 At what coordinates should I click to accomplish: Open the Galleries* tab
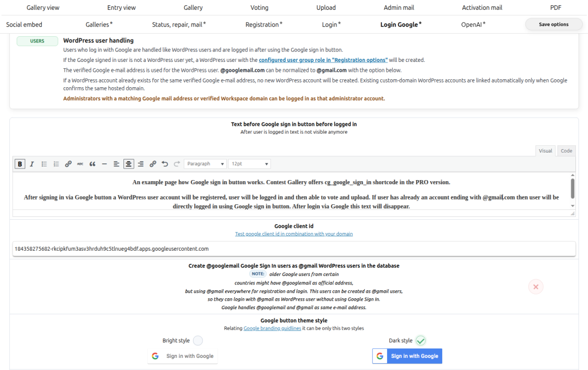[99, 25]
